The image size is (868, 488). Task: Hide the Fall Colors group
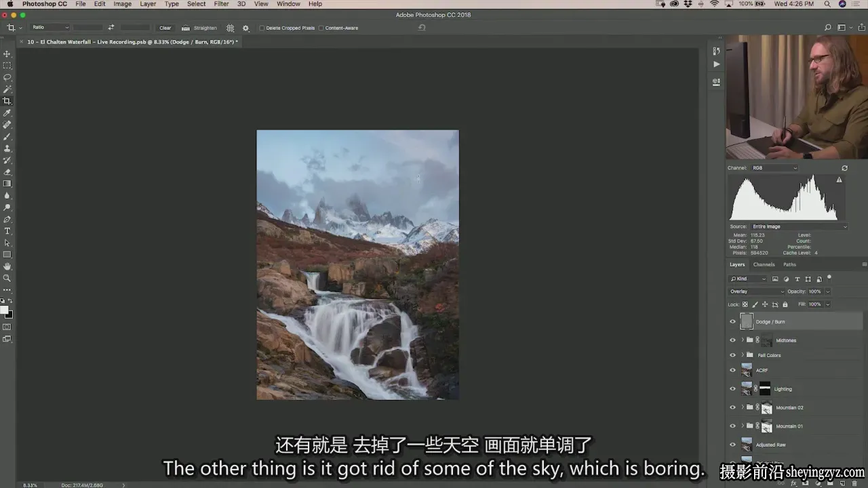point(732,355)
